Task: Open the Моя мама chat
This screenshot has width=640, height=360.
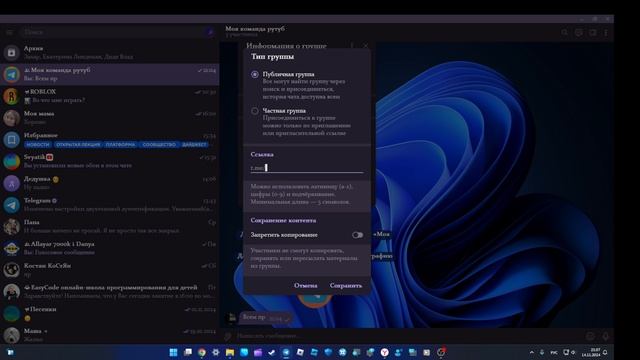Action: tap(109, 118)
